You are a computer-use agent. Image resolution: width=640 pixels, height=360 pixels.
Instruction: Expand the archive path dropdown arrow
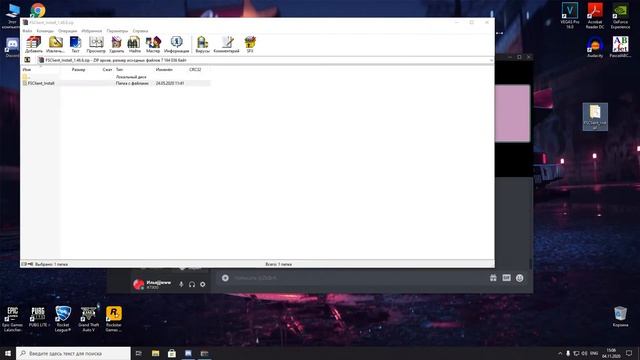(491, 60)
